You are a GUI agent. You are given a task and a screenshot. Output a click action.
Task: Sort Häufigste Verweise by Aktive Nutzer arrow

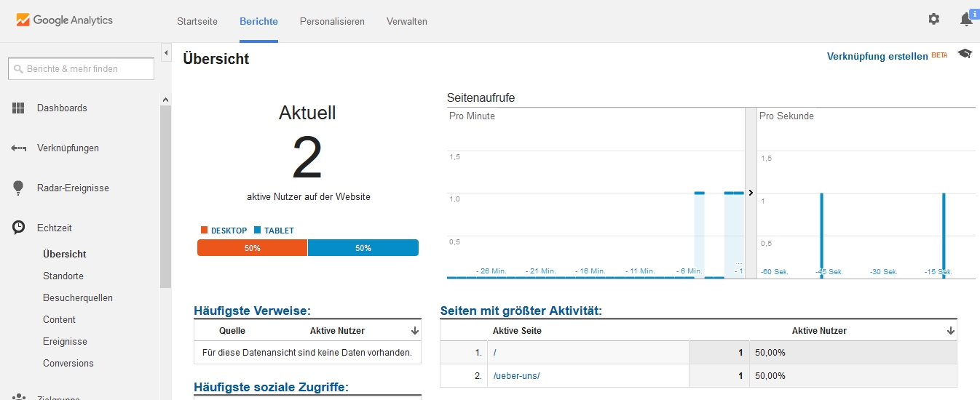pos(415,331)
